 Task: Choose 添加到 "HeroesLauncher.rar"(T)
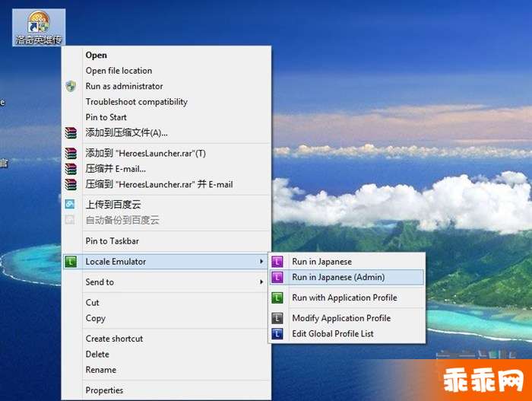point(145,153)
